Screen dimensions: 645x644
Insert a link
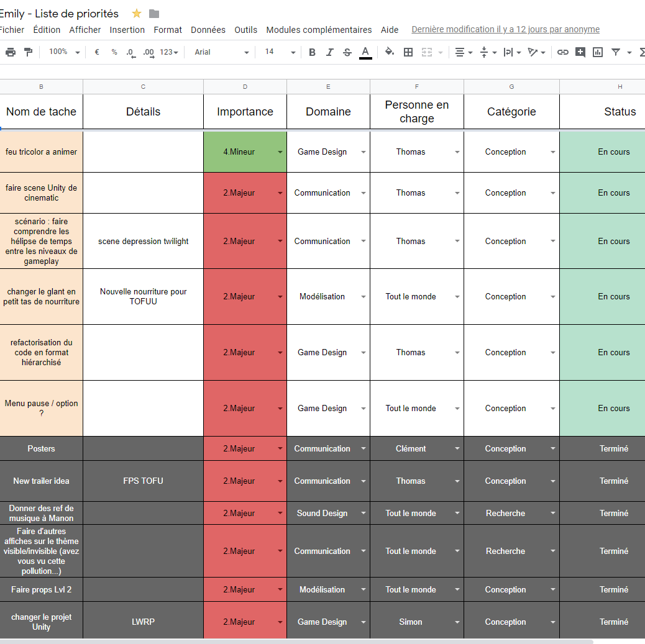point(563,52)
